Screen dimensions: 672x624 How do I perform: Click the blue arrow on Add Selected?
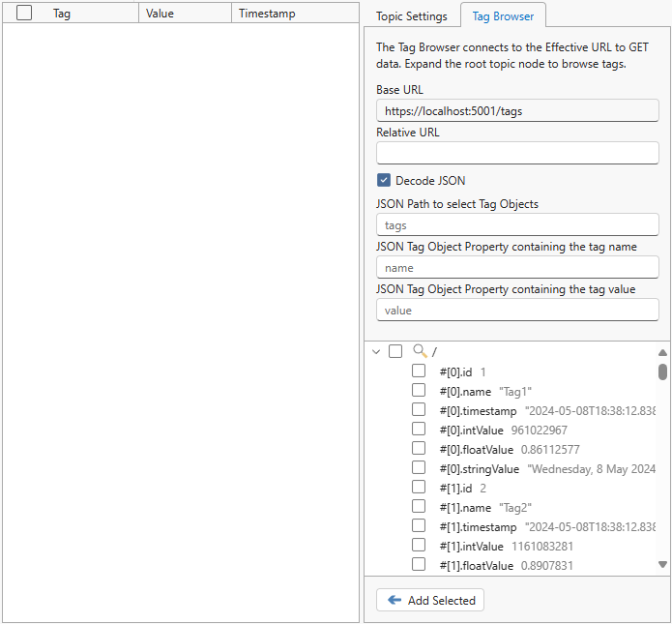394,600
